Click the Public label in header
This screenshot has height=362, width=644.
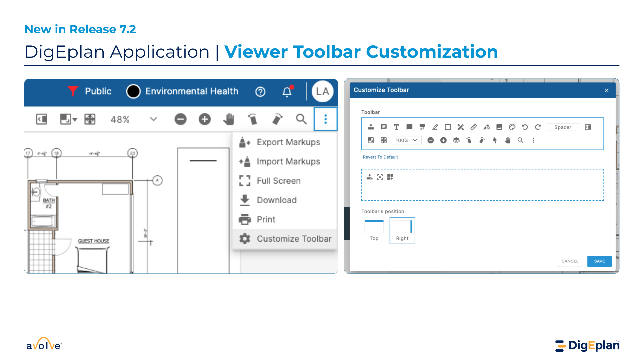pos(98,91)
